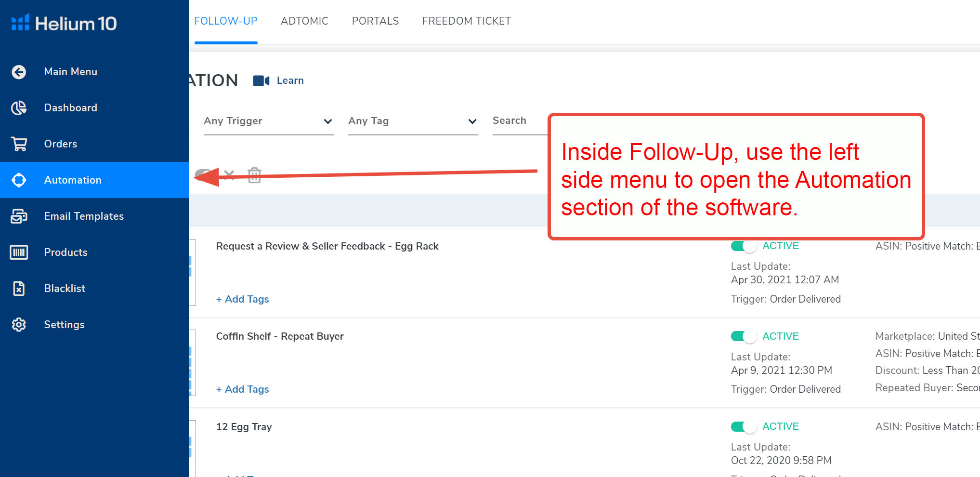The height and width of the screenshot is (477, 980).
Task: Click the Learn video camera icon
Action: [x=261, y=80]
